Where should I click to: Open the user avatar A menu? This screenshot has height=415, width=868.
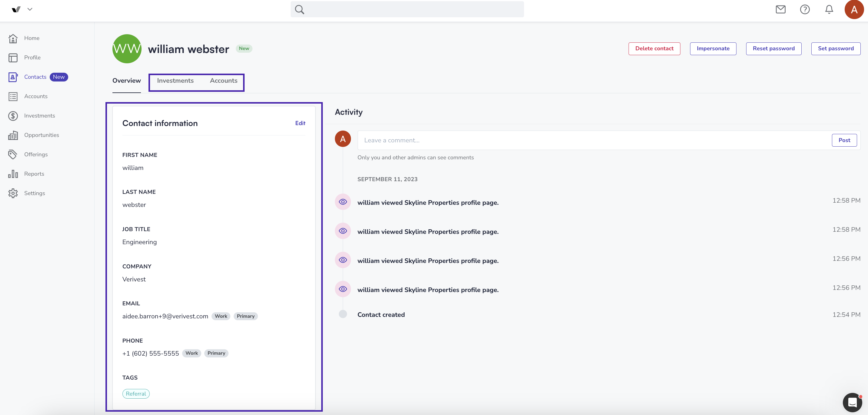point(854,9)
